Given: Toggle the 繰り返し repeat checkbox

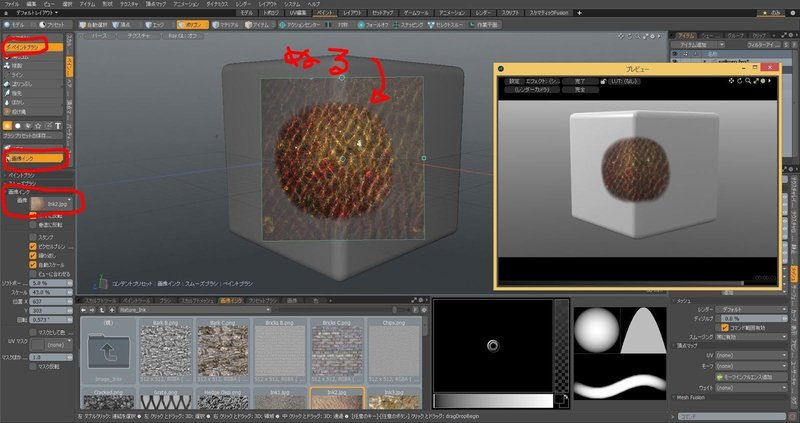Looking at the screenshot, I should pos(33,256).
